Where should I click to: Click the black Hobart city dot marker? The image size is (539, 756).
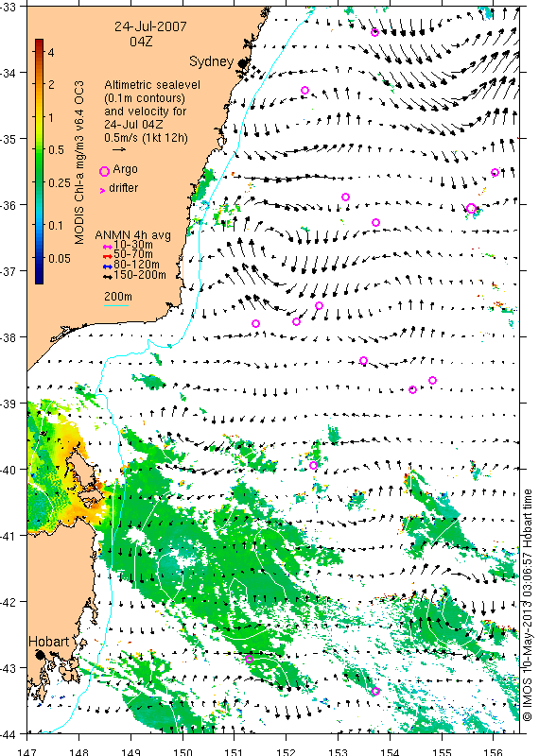[40, 655]
